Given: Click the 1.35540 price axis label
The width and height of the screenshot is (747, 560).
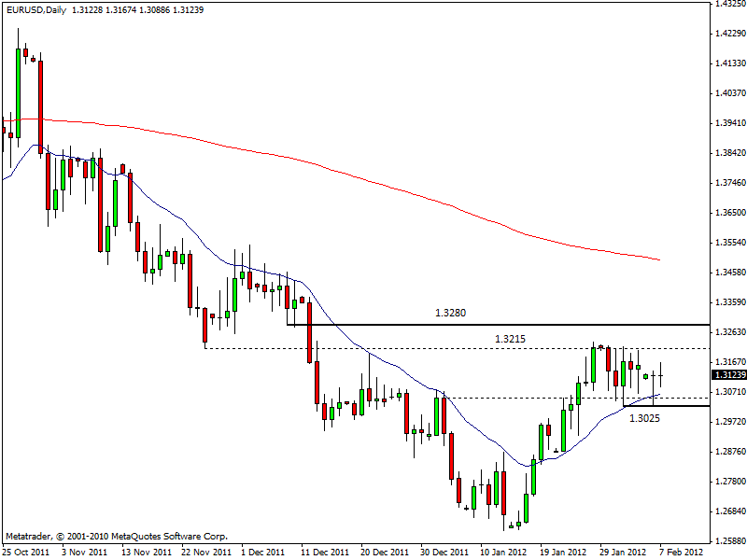Looking at the screenshot, I should pyautogui.click(x=727, y=243).
